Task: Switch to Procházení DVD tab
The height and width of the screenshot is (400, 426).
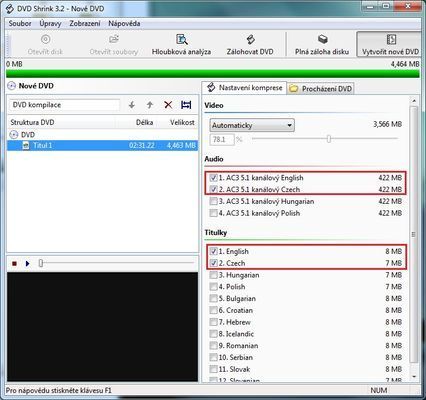Action: (320, 89)
